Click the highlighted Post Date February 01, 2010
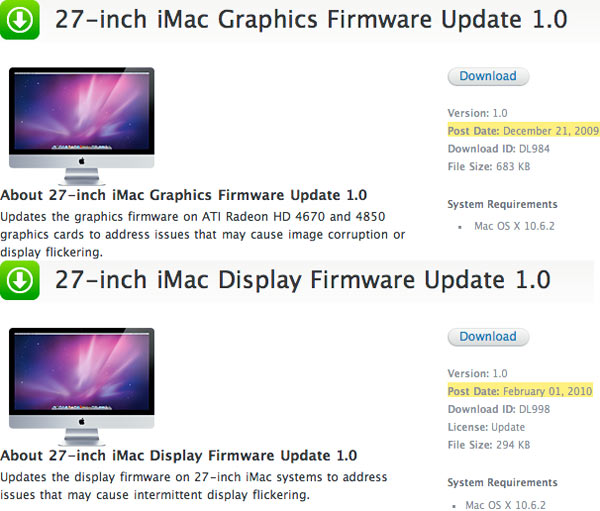 click(520, 391)
